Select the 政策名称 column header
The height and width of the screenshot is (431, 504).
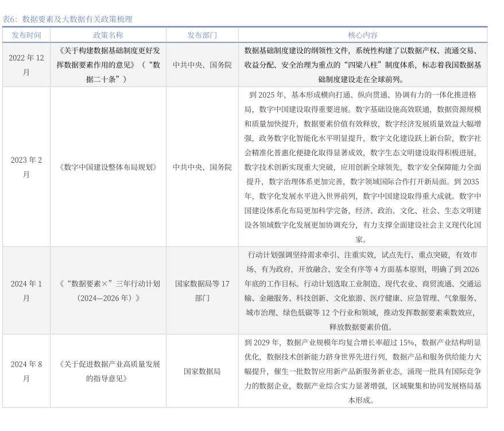click(108, 35)
